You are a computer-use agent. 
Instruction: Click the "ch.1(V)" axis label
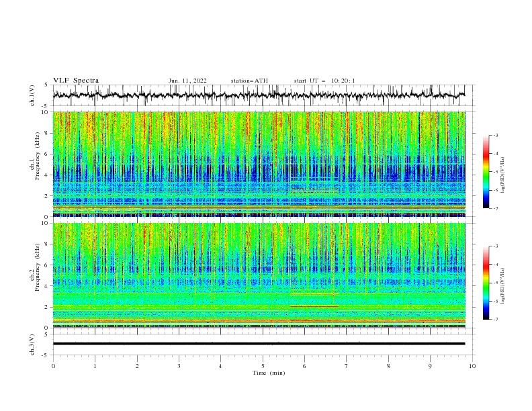pos(32,95)
